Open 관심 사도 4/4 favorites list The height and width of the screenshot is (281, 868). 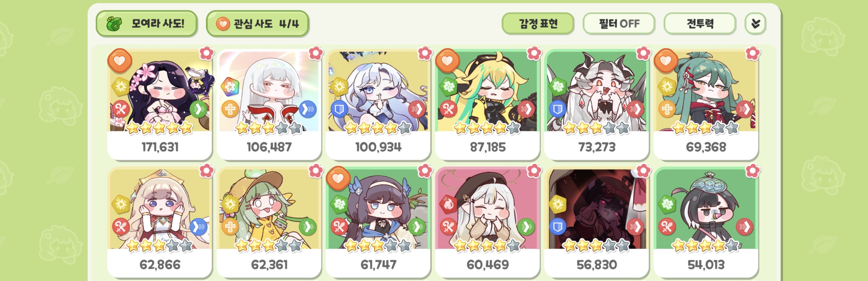[x=258, y=23]
